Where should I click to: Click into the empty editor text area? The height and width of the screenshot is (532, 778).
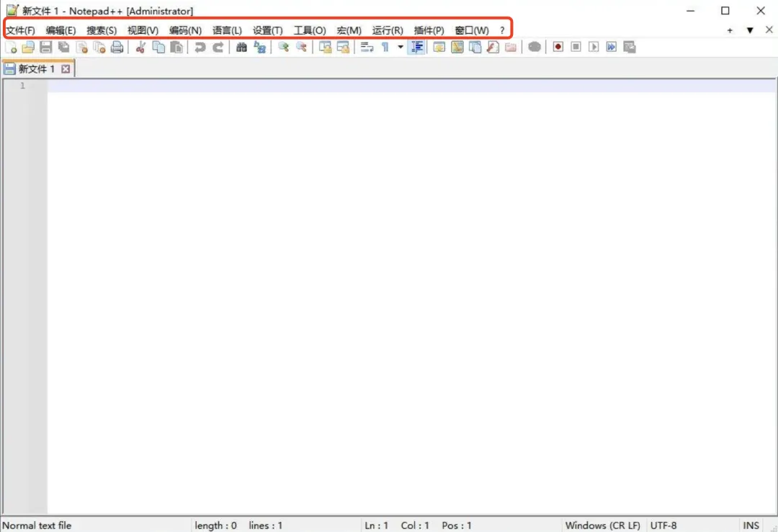tap(412, 297)
